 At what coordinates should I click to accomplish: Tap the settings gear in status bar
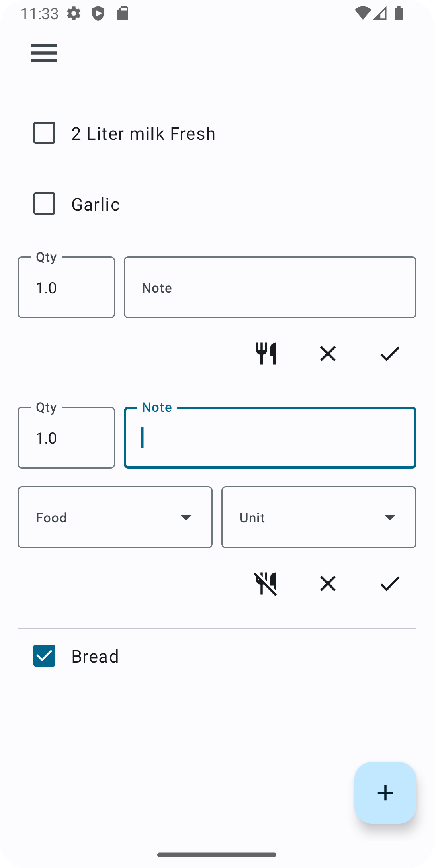(74, 14)
